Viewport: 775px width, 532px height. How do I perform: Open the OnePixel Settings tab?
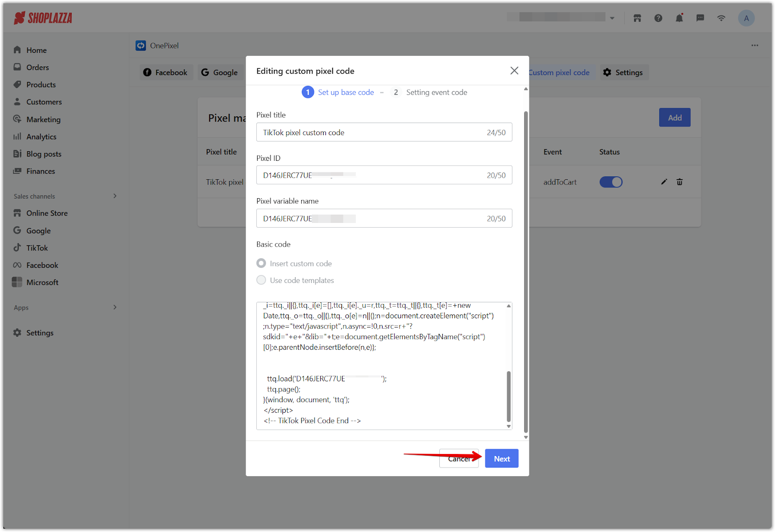tap(624, 72)
